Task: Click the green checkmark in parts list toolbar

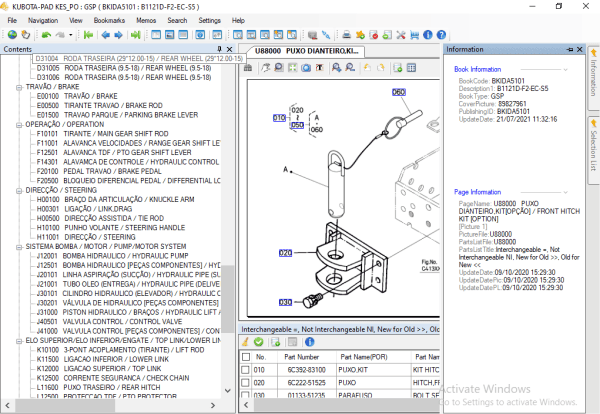Action: pos(259,342)
